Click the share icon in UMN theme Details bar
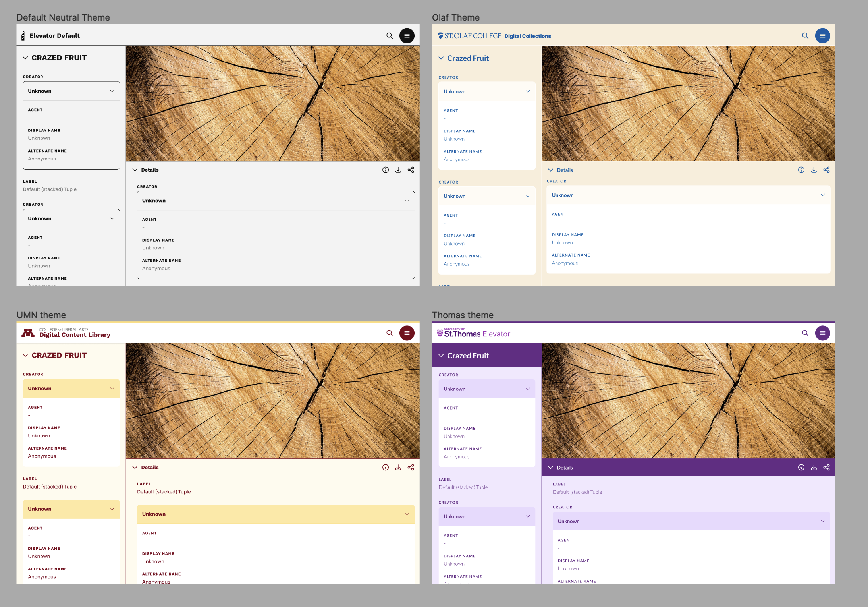Viewport: 868px width, 607px height. (x=411, y=468)
